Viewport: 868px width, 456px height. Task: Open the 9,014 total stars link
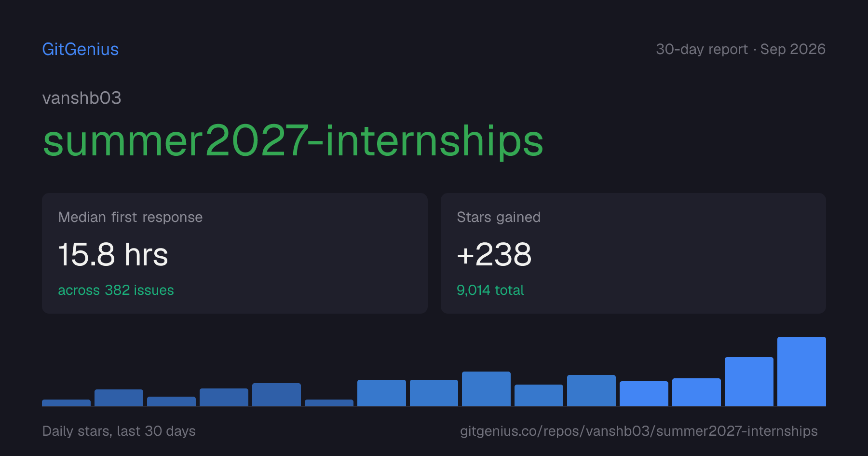point(490,290)
